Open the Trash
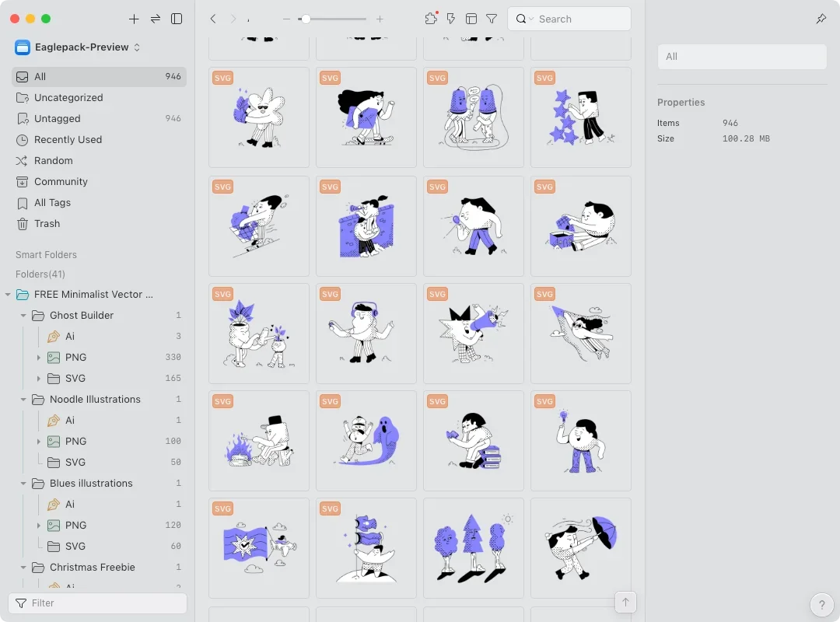This screenshot has height=622, width=840. [99, 223]
